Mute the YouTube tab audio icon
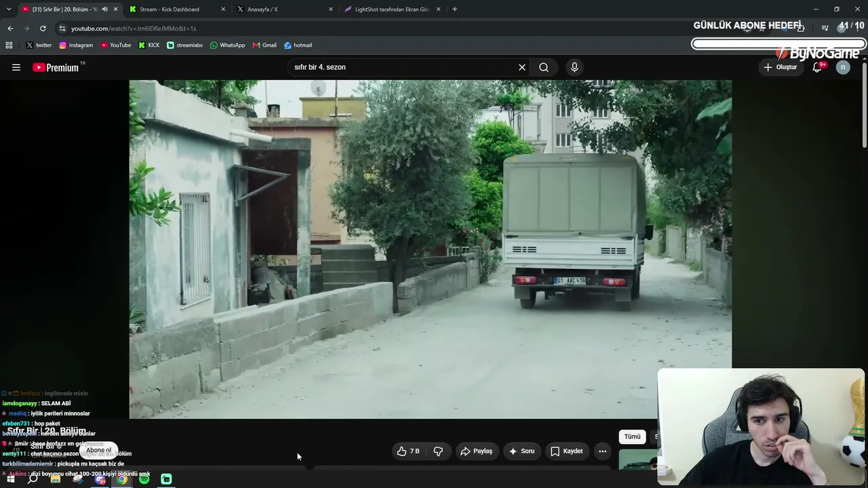This screenshot has height=488, width=868. 104,9
